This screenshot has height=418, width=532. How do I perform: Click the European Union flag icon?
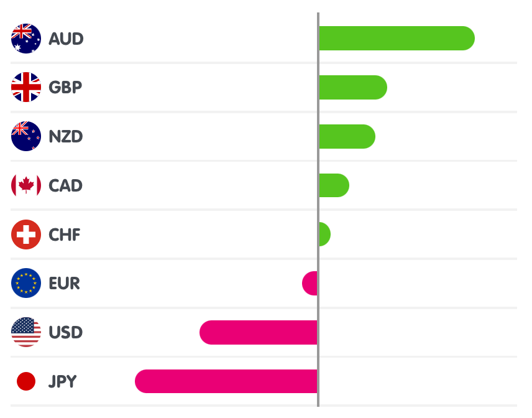(26, 283)
